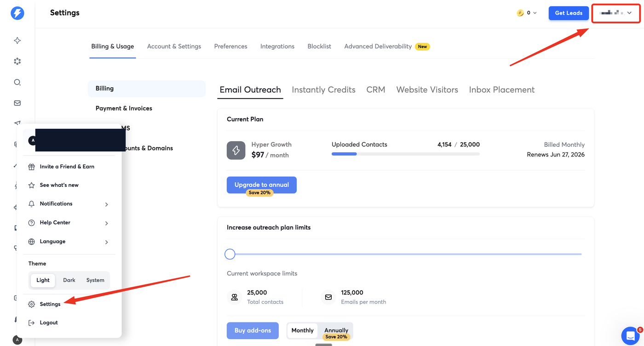Screen dimensions: 644x346
Task: Click the gold credits coin icon
Action: pos(520,13)
